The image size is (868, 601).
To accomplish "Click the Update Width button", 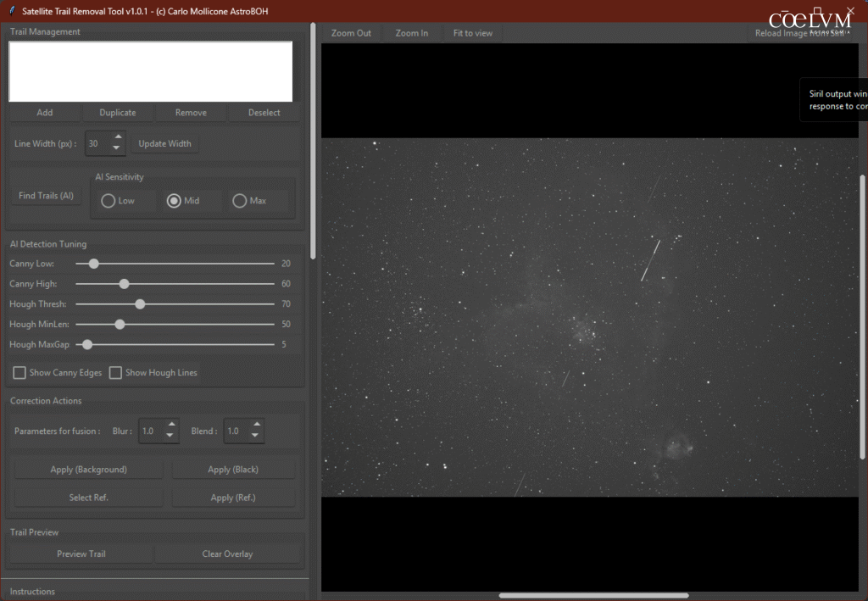I will tap(164, 144).
